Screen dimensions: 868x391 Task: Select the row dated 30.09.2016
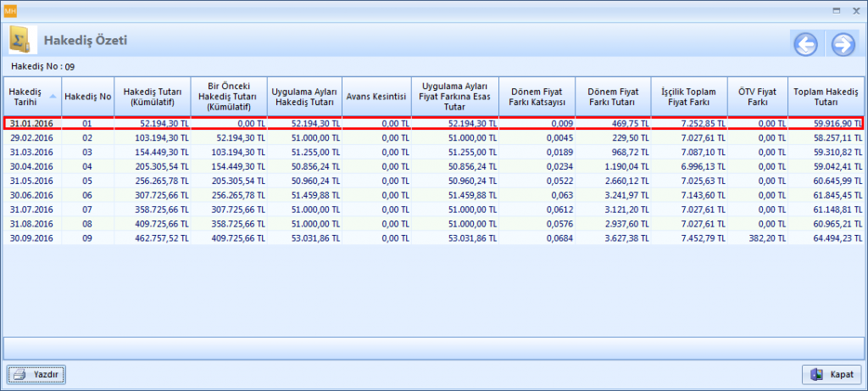tap(31, 238)
